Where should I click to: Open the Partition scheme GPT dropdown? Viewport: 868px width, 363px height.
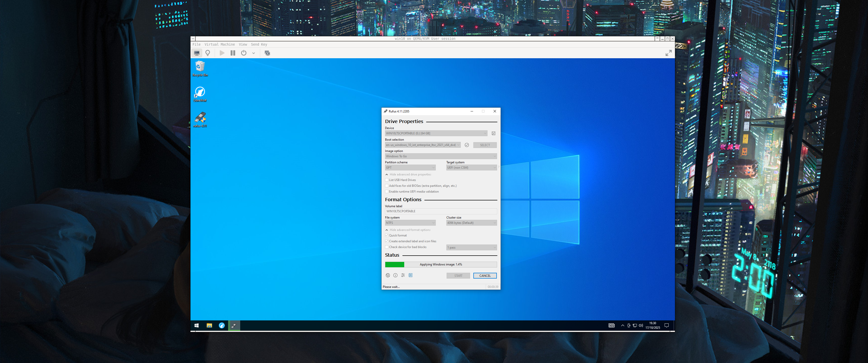coord(410,167)
